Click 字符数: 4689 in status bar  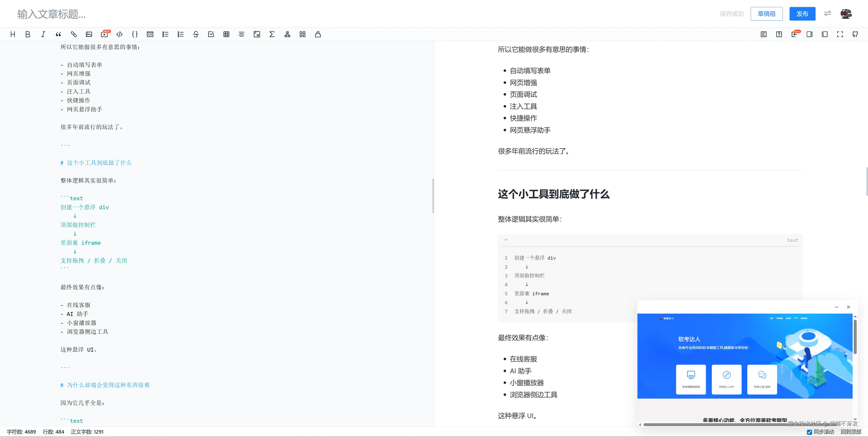pyautogui.click(x=21, y=432)
